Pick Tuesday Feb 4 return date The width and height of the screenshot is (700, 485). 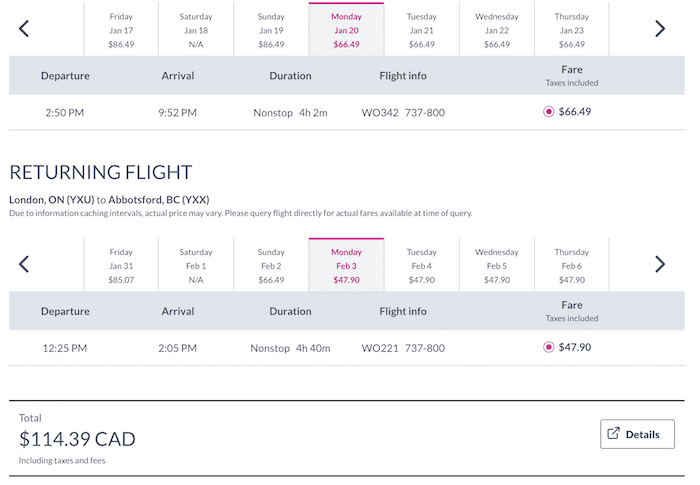click(x=421, y=265)
